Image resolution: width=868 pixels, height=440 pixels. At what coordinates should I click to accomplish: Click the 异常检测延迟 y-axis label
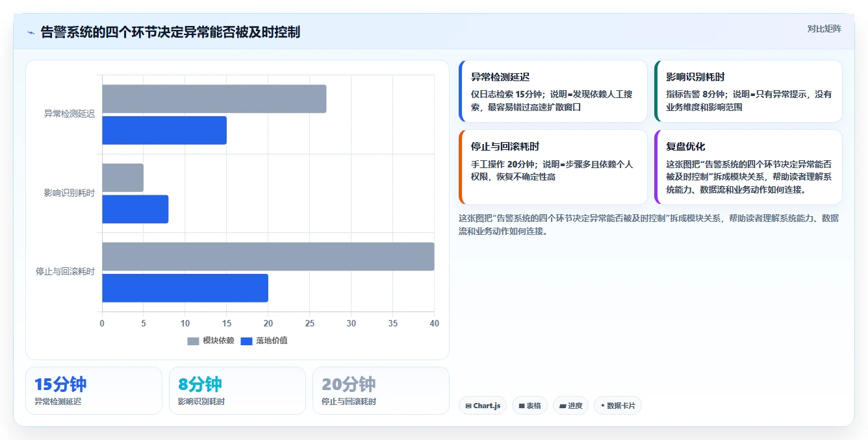(70, 114)
